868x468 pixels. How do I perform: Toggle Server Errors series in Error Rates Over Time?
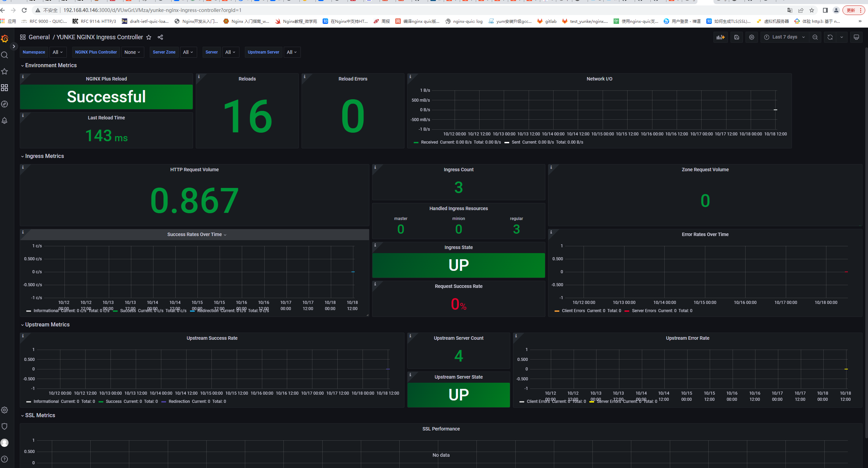coord(644,311)
